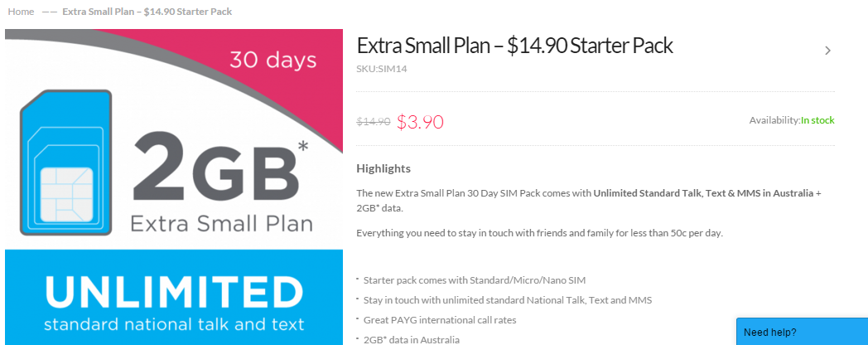Image resolution: width=868 pixels, height=345 pixels.
Task: Click the unlimited standard National Talk bullet
Action: tap(501, 299)
